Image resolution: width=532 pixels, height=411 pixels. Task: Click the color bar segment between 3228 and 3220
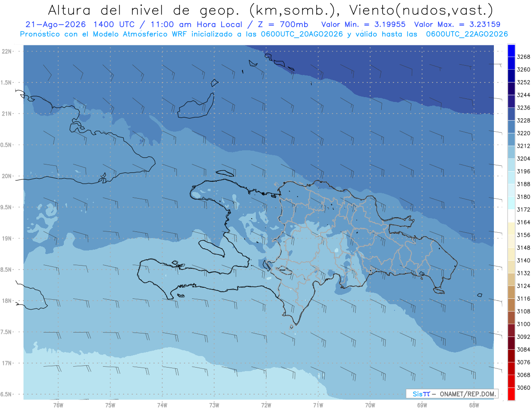coord(511,127)
